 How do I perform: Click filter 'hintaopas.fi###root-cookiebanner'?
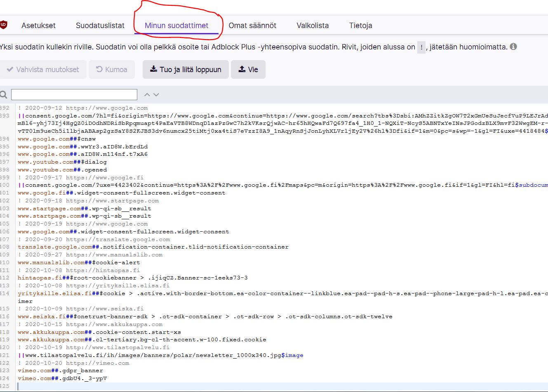pyautogui.click(x=133, y=278)
